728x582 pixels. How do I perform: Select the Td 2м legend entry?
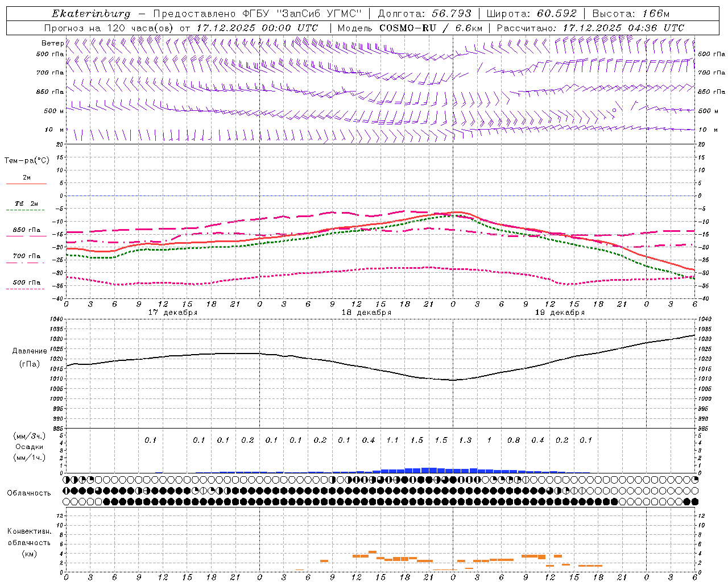pos(27,203)
